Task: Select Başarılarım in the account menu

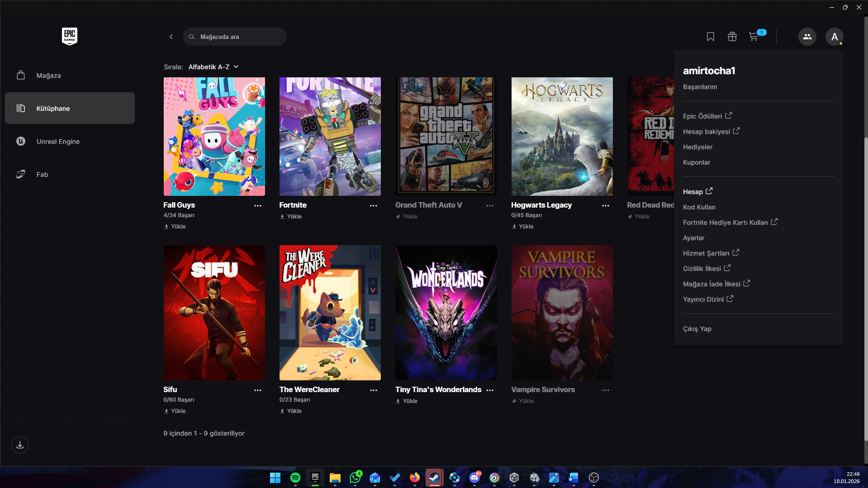Action: pyautogui.click(x=700, y=87)
